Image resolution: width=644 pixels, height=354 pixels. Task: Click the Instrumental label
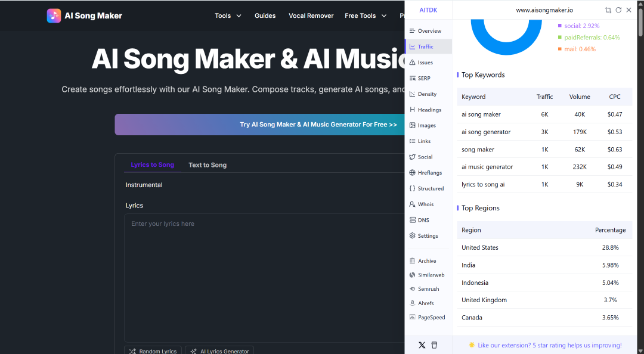[144, 185]
